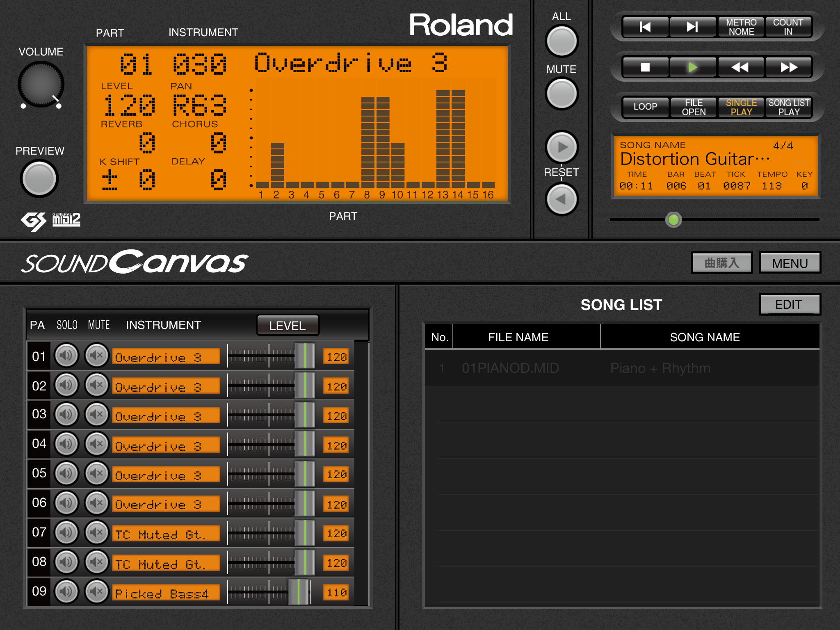
Task: Toggle the METRONOME button
Action: 741,27
